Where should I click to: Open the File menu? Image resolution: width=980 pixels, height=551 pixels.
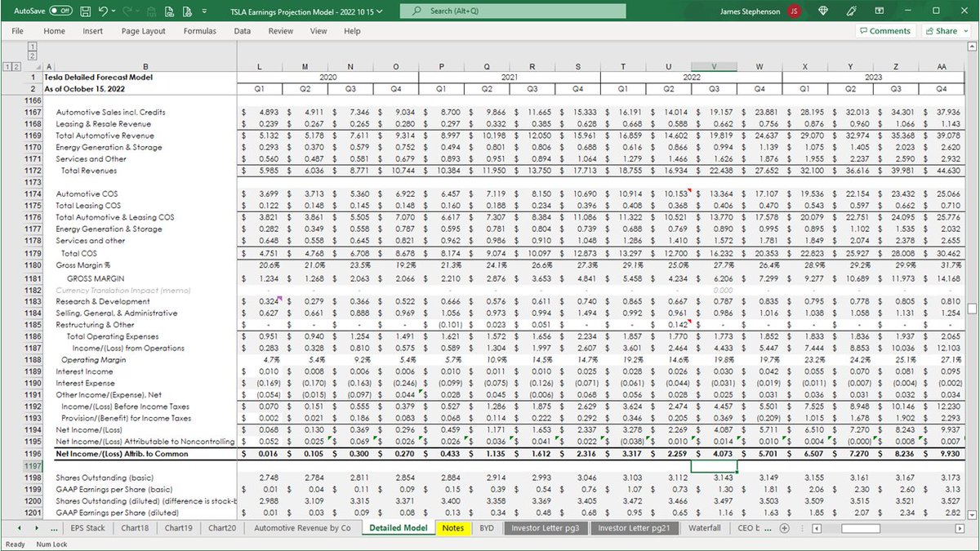pos(17,31)
